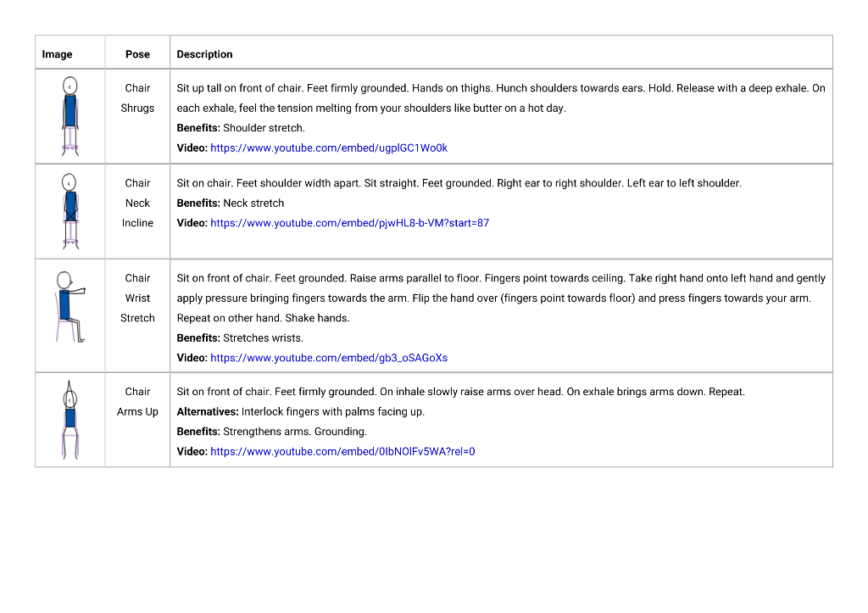Image resolution: width=868 pixels, height=613 pixels.
Task: Click the Chair Arms Up pose illustration
Action: click(x=70, y=420)
